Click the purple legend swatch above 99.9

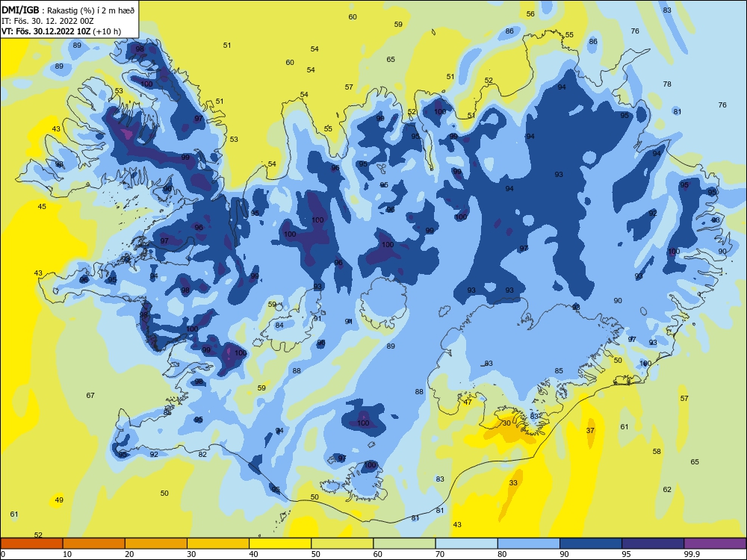tap(715, 544)
